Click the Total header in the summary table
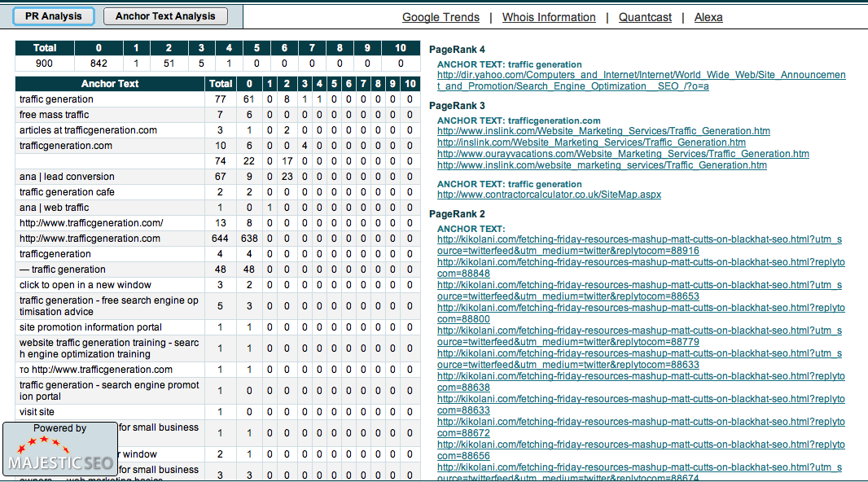 point(45,48)
